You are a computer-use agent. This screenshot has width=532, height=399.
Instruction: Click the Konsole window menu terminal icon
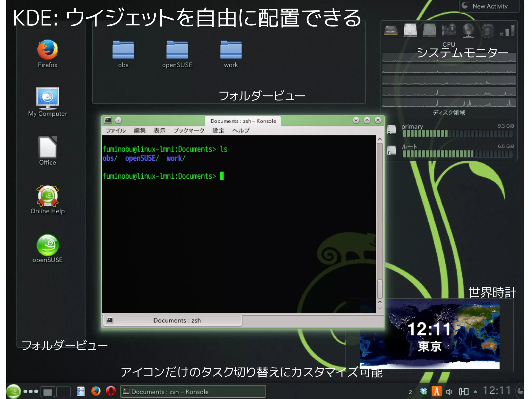(x=108, y=120)
